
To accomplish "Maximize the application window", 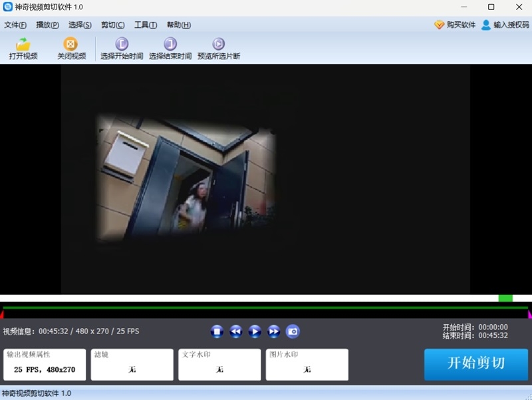I will pyautogui.click(x=491, y=7).
